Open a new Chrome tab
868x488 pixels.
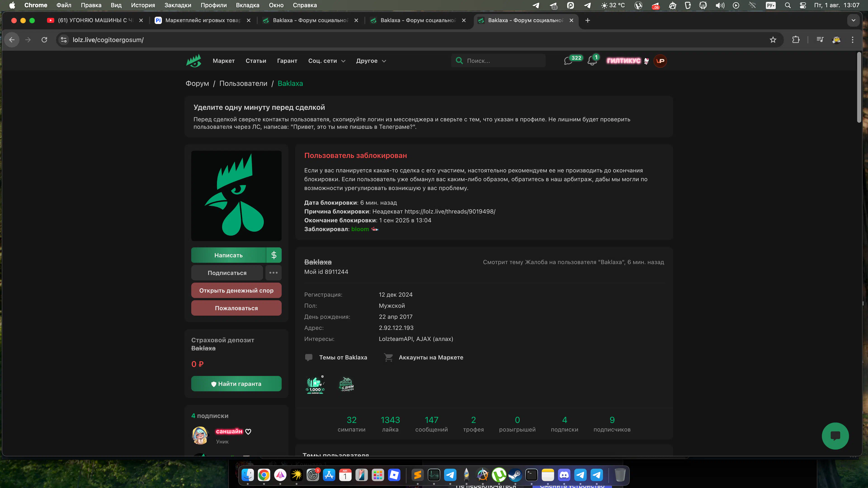587,20
